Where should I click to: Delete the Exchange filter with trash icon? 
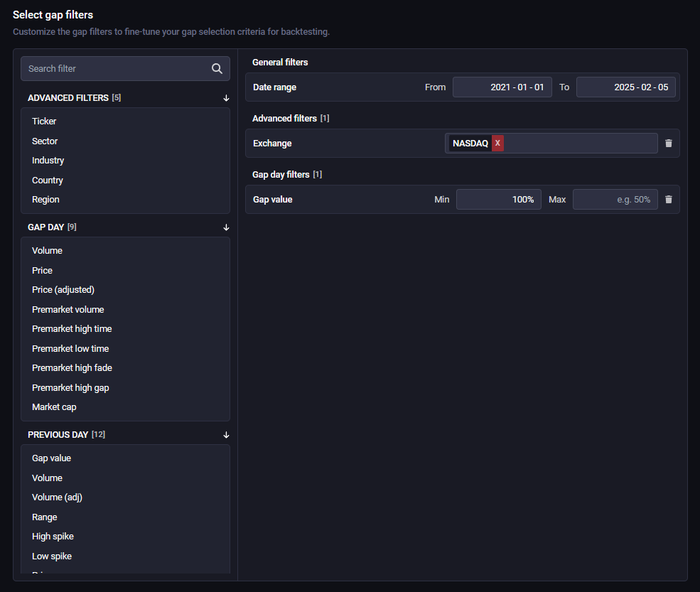(668, 144)
